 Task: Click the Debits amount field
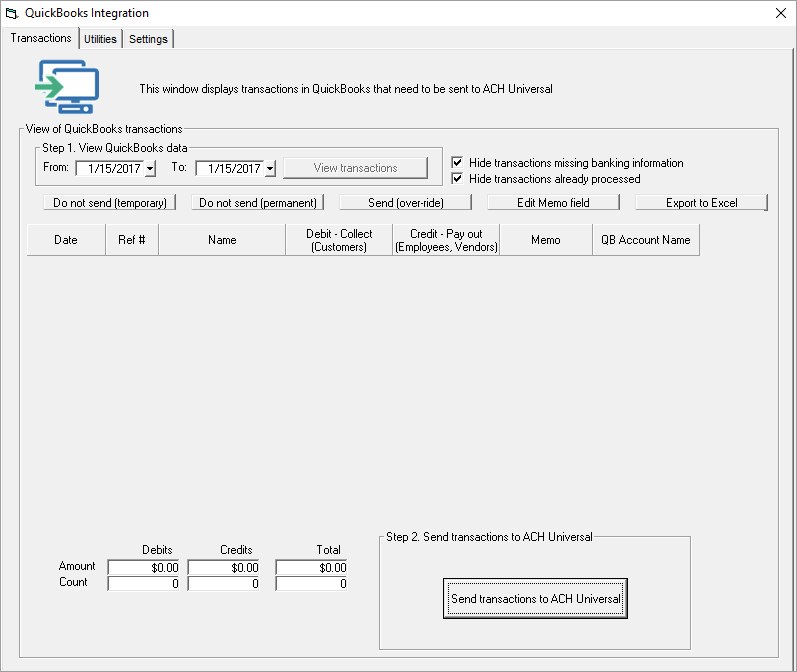pyautogui.click(x=143, y=567)
